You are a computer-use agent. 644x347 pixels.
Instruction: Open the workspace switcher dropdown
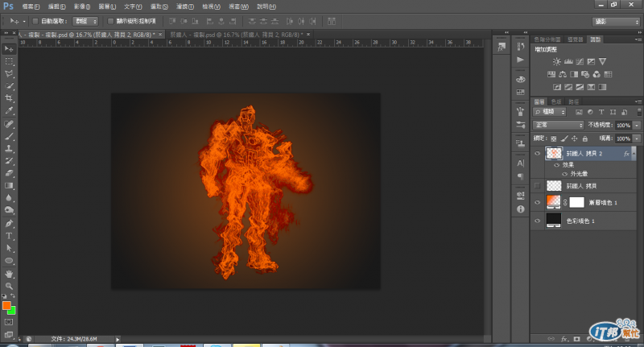(x=617, y=22)
